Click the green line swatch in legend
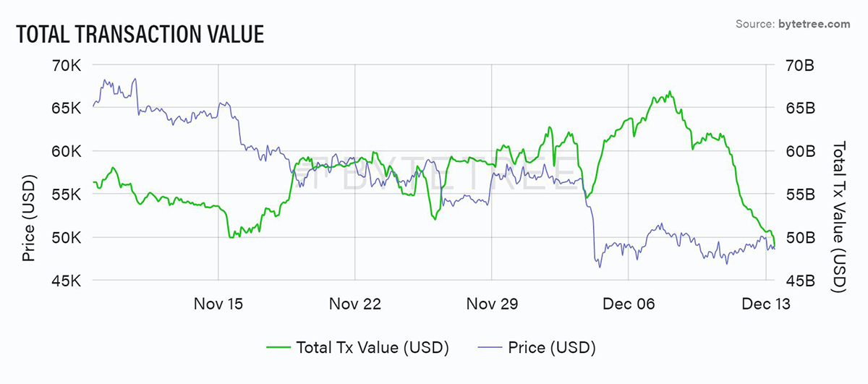868x384 pixels. [278, 347]
